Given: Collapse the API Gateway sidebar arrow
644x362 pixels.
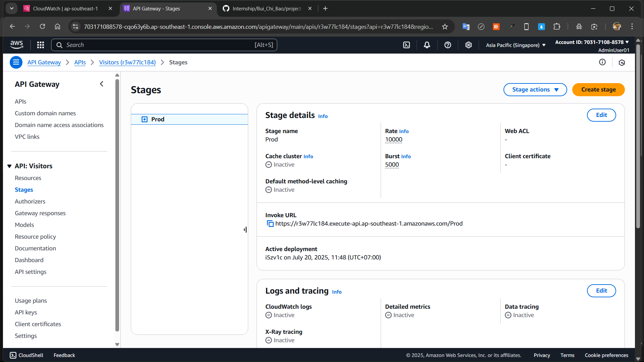Looking at the screenshot, I should coord(102,84).
